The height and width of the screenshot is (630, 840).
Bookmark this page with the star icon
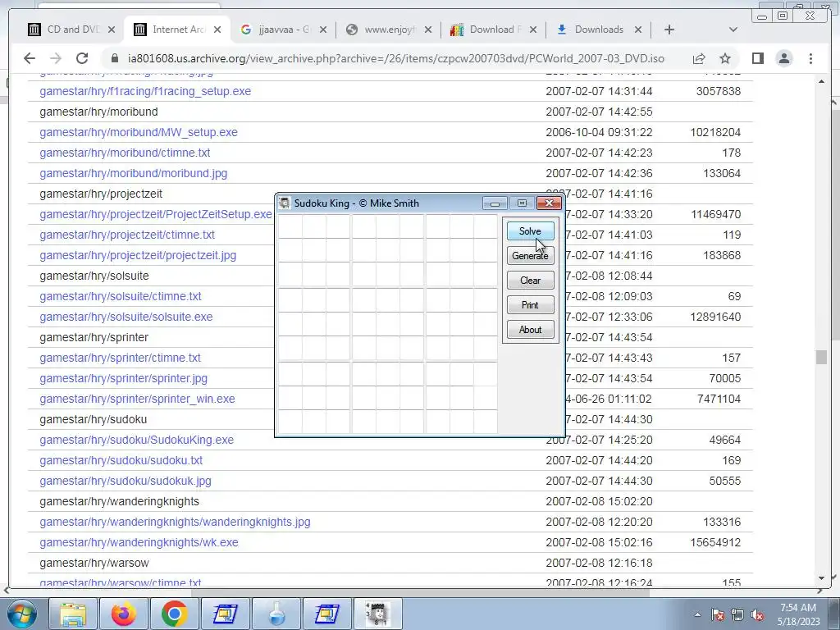[725, 58]
